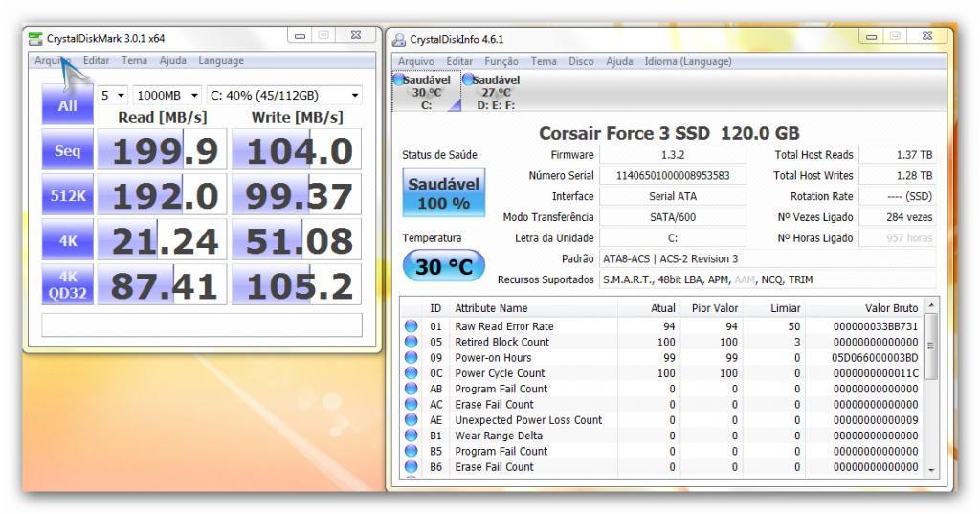Open the test count dropdown showing 5
This screenshot has width=980, height=514.
coord(113,95)
